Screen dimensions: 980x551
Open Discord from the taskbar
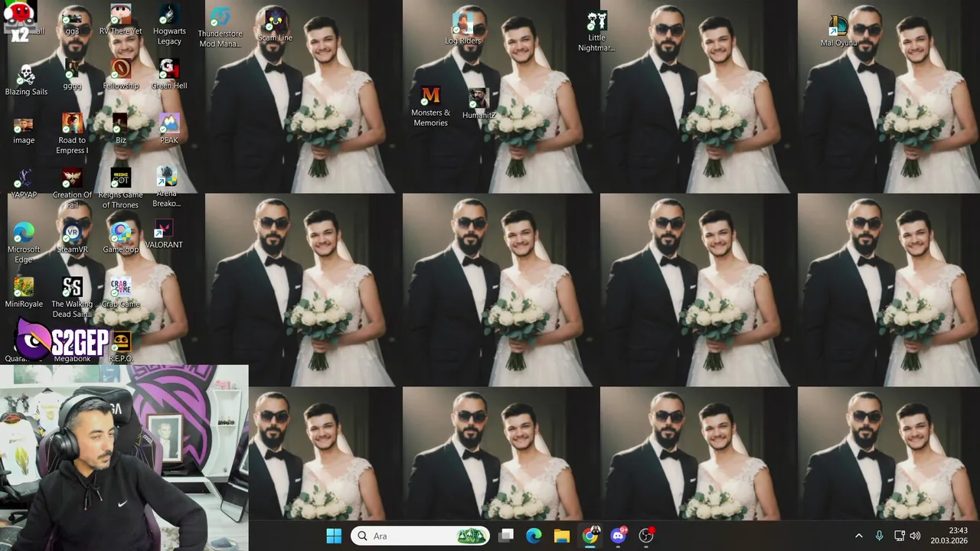coord(619,536)
